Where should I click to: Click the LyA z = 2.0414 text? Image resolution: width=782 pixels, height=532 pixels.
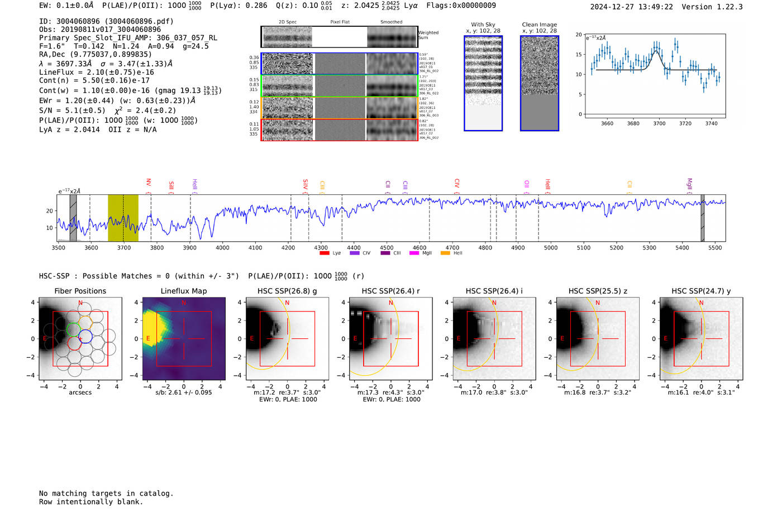pyautogui.click(x=70, y=130)
